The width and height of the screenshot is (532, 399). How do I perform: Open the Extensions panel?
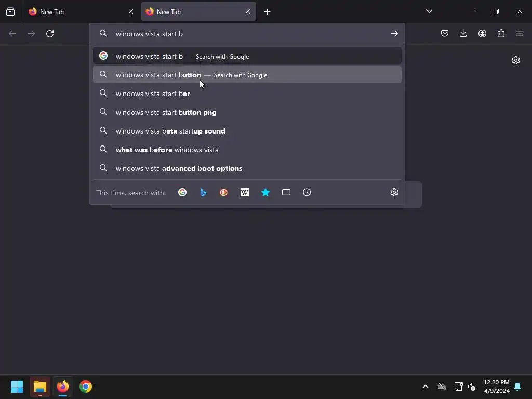501,33
